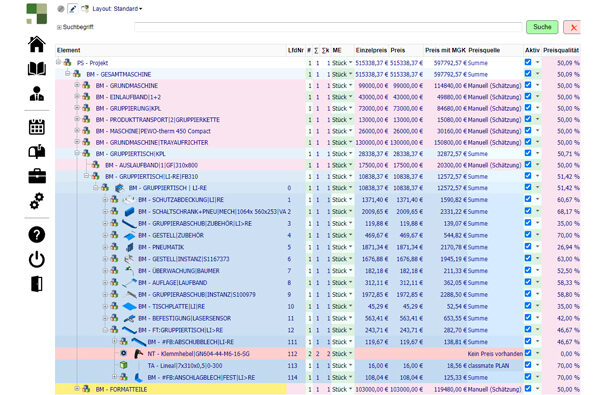Open the briefcase icon in sidebar
Viewport: 600px width, 395px height.
[x=37, y=176]
